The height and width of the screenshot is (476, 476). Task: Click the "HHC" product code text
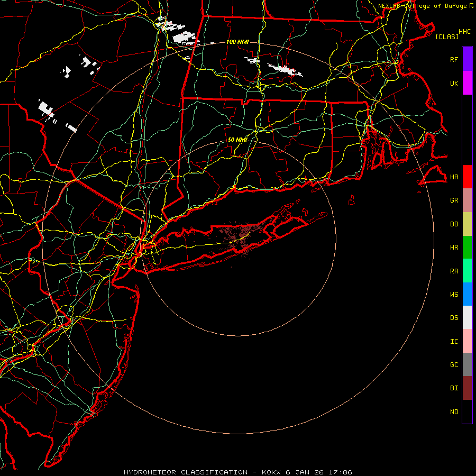(465, 32)
